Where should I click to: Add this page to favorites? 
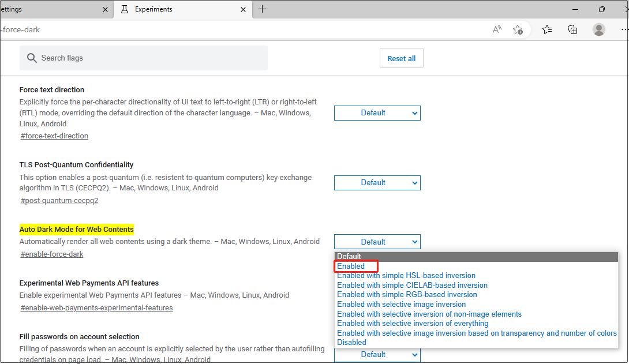pos(518,29)
